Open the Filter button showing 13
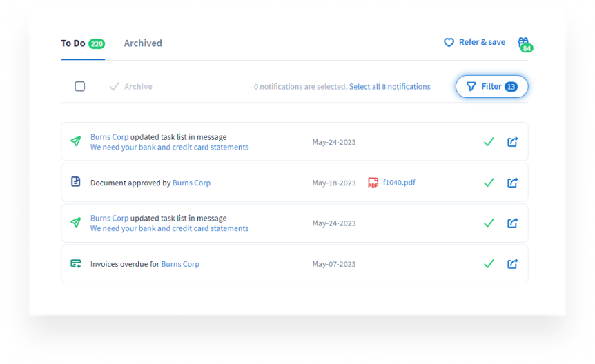595x364 pixels. coord(491,86)
